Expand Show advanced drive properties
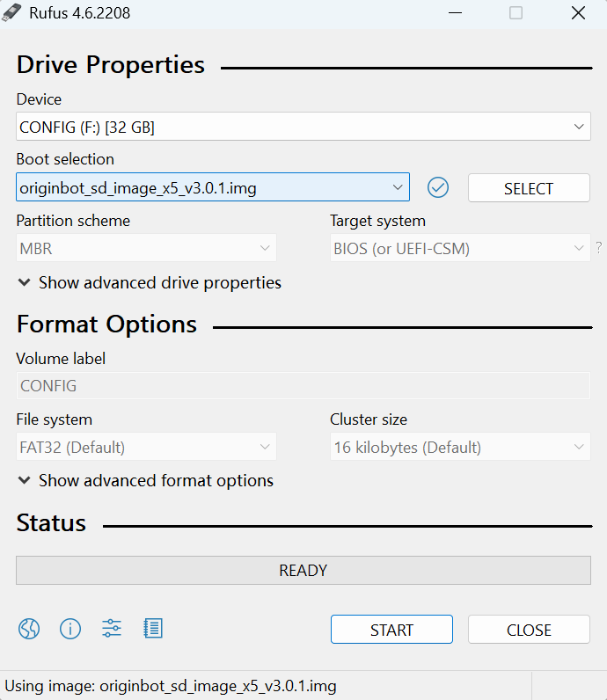The width and height of the screenshot is (607, 700). click(x=150, y=282)
